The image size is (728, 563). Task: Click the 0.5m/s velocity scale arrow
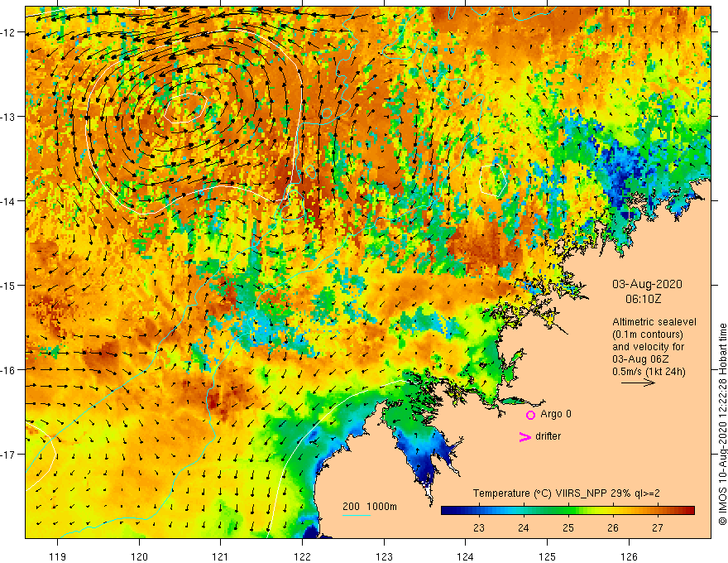click(x=638, y=383)
